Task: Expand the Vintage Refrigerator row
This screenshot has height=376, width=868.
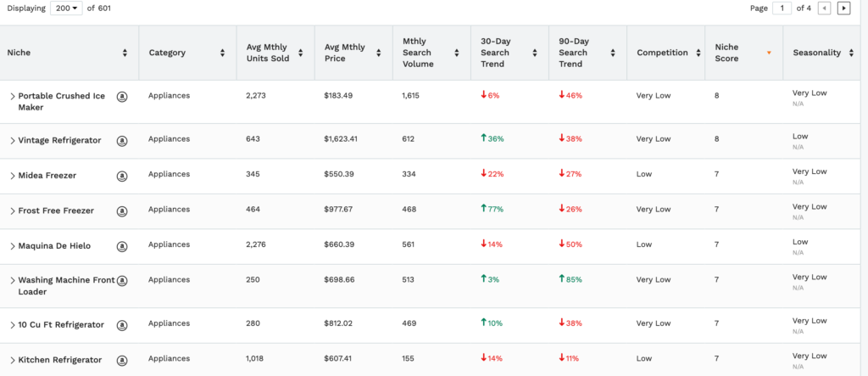Action: (13, 141)
